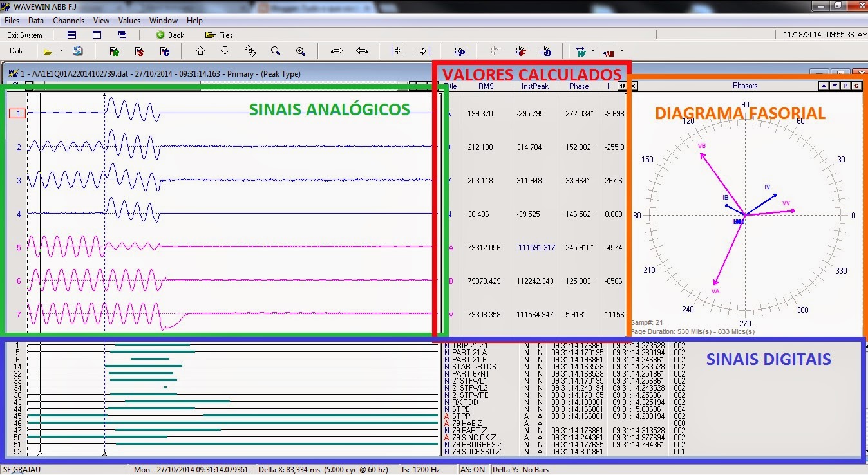
Task: Open the Values menu
Action: (x=129, y=21)
